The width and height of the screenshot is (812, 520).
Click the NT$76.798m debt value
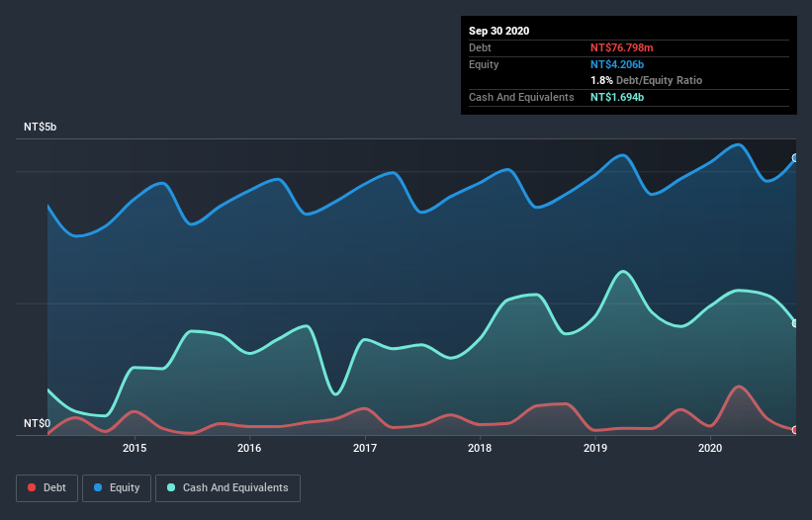click(x=622, y=47)
